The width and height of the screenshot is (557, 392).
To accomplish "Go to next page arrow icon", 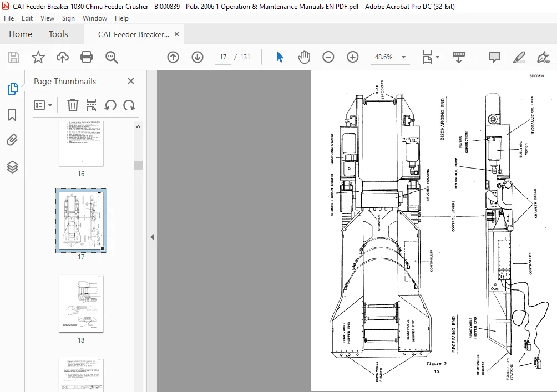I will [198, 57].
